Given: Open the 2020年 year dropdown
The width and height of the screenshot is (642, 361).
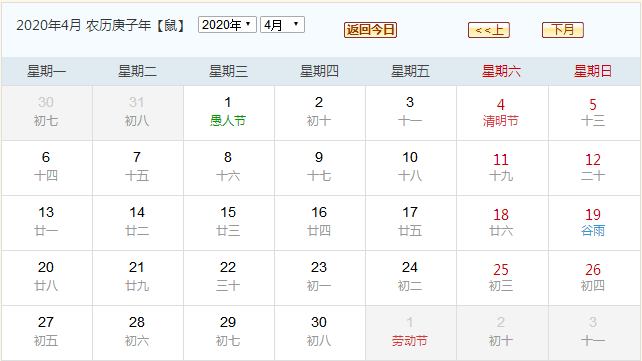Looking at the screenshot, I should pos(227,25).
